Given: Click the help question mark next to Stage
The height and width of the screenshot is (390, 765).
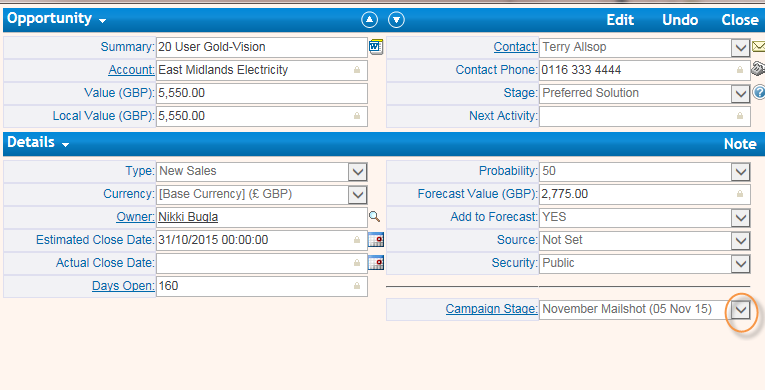Looking at the screenshot, I should 759,92.
